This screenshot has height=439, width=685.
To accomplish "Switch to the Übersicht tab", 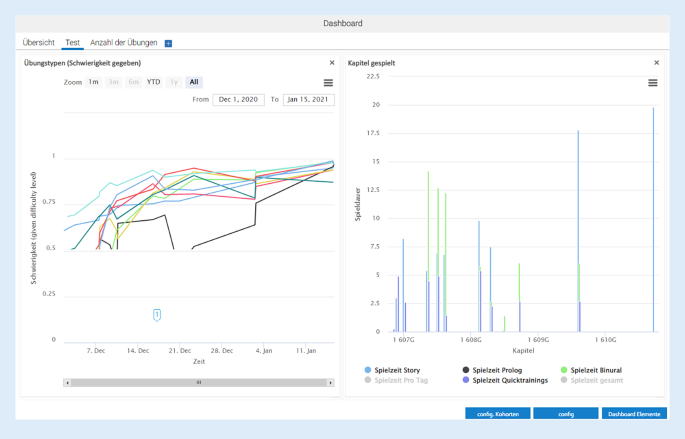I will click(x=39, y=43).
